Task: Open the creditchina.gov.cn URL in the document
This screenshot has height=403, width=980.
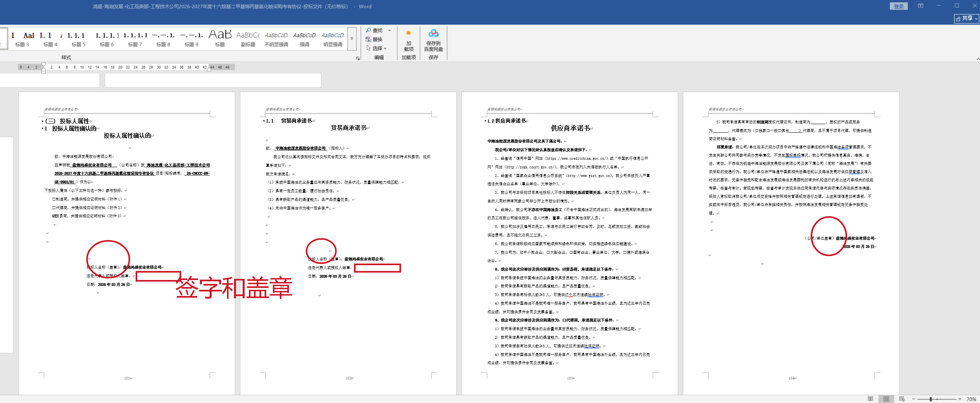Action: point(576,159)
